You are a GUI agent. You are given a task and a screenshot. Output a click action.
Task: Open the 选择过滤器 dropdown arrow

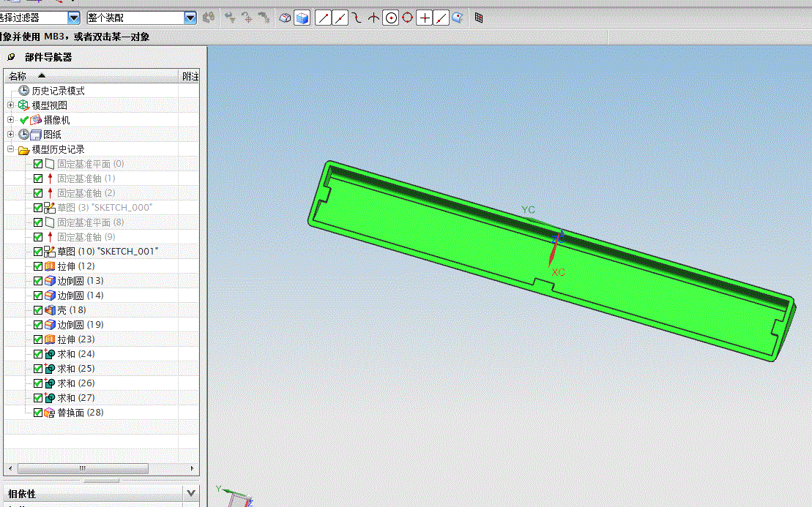point(74,18)
